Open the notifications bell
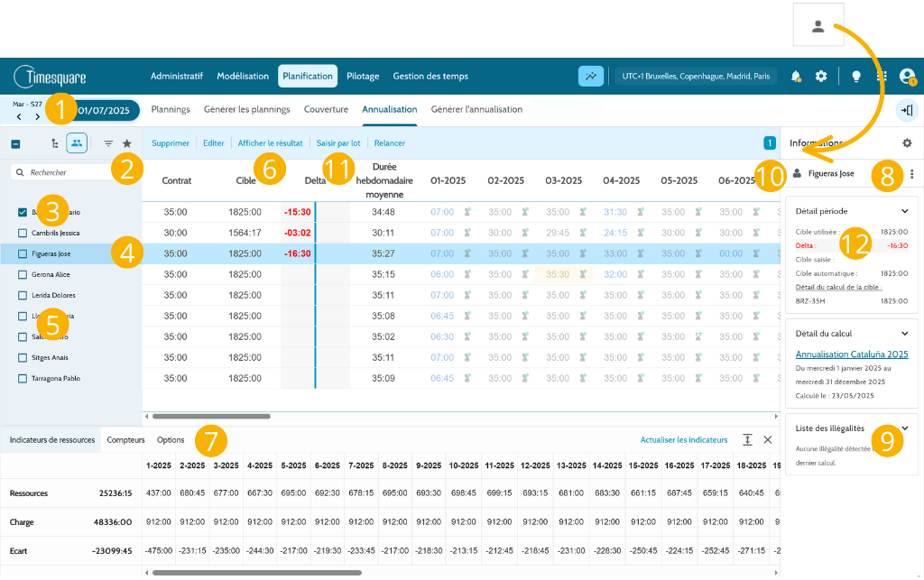 pyautogui.click(x=796, y=76)
